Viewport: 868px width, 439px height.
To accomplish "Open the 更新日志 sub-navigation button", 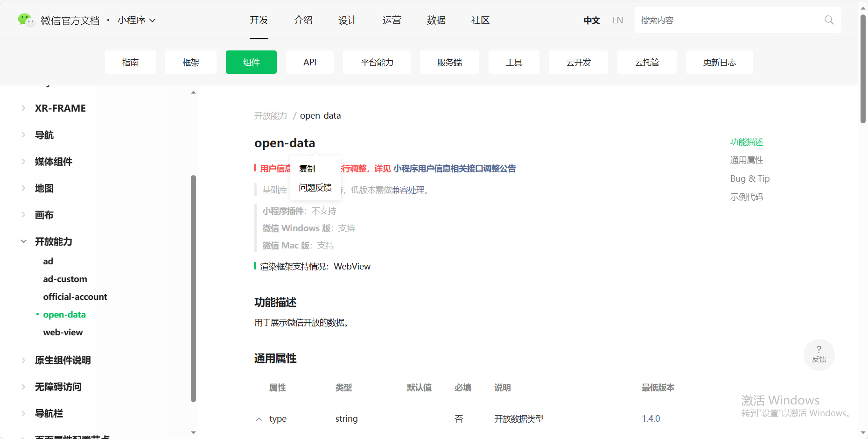I will 720,62.
